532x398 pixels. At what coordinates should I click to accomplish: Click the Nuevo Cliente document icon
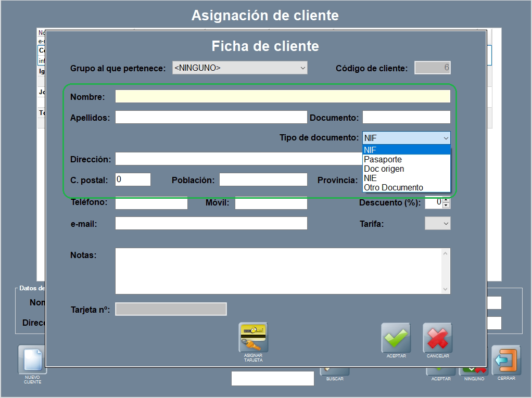coord(32,360)
